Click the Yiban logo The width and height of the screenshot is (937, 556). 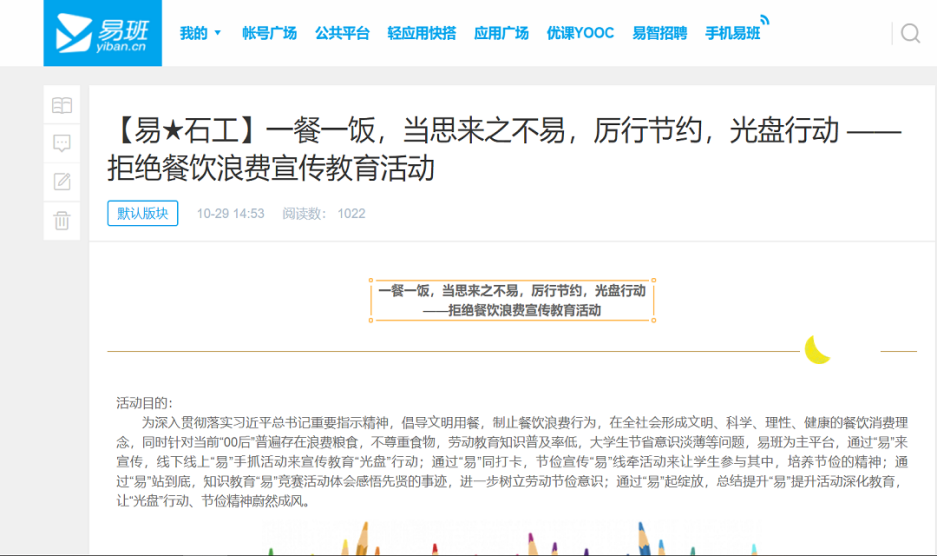[x=102, y=33]
